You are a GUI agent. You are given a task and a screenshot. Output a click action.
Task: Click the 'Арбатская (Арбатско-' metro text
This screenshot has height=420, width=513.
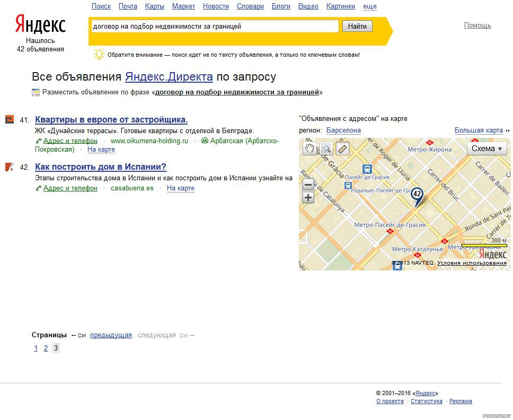pyautogui.click(x=245, y=141)
